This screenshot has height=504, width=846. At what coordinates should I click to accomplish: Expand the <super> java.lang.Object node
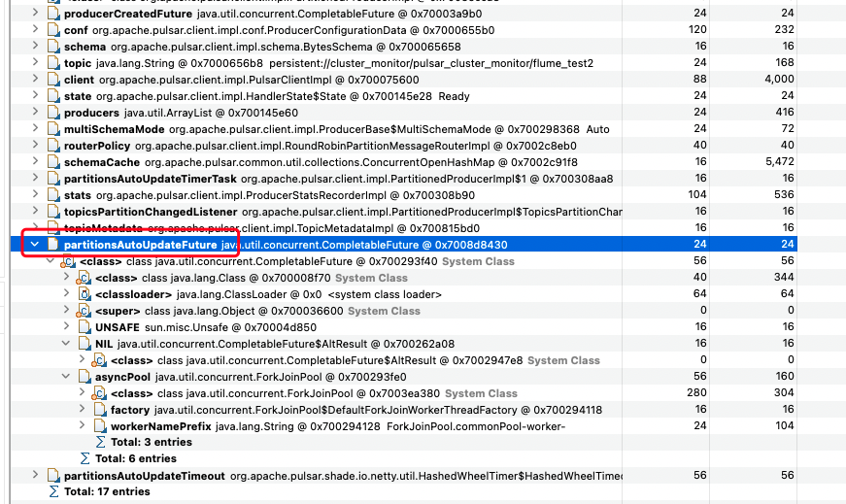click(x=66, y=310)
